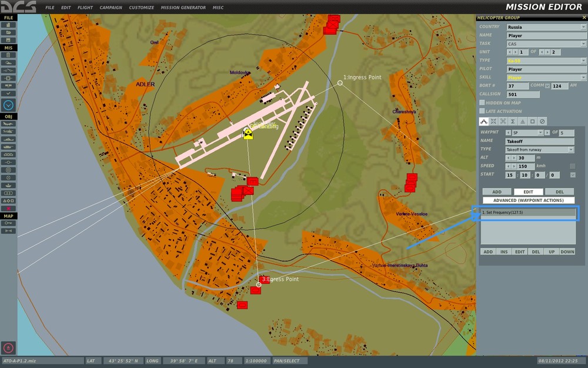Open the payload drone-shaped tab icon
Image resolution: width=588 pixels, height=368 pixels.
[503, 121]
